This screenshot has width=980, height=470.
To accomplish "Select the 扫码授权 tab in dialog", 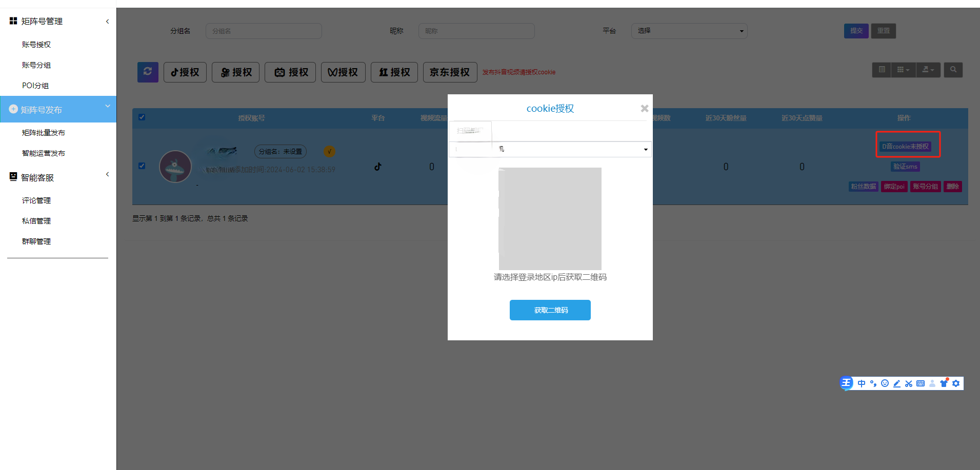I will [470, 131].
